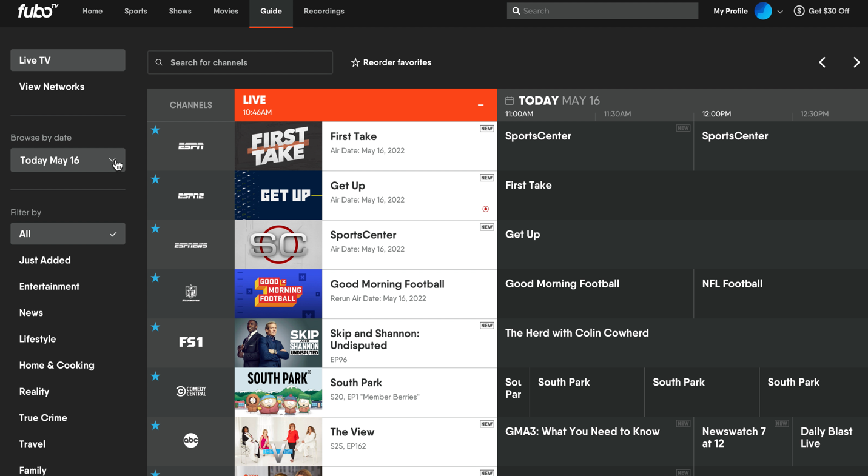Screen dimensions: 868x476
Task: Select NFL Football 12:00PM listing
Action: pos(781,294)
